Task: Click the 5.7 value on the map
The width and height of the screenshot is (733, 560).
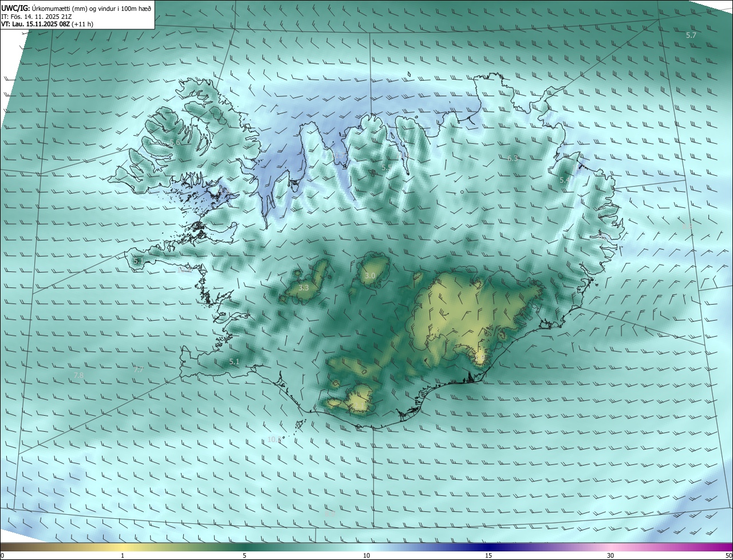Action: pyautogui.click(x=691, y=36)
